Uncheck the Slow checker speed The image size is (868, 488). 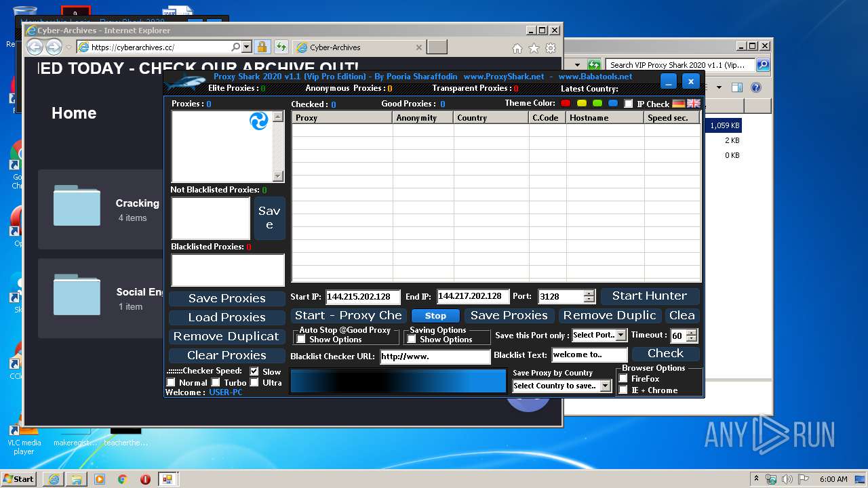[x=254, y=371]
